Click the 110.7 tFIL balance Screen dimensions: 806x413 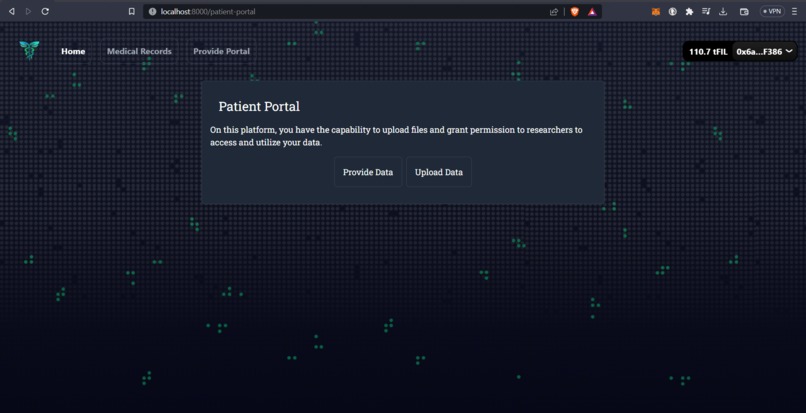point(708,51)
